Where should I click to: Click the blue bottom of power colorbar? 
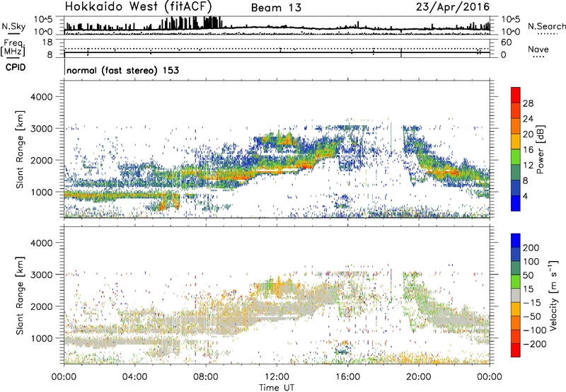click(516, 203)
